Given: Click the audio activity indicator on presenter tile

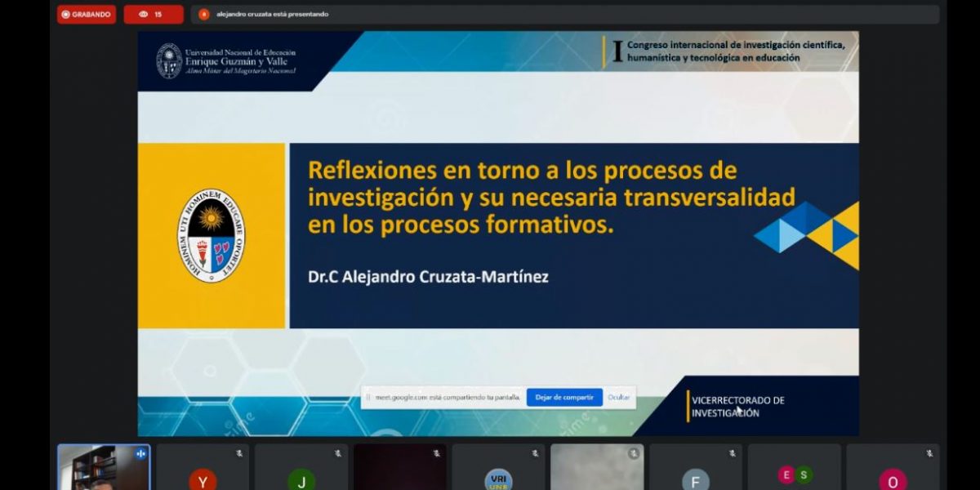Looking at the screenshot, I should 140,453.
